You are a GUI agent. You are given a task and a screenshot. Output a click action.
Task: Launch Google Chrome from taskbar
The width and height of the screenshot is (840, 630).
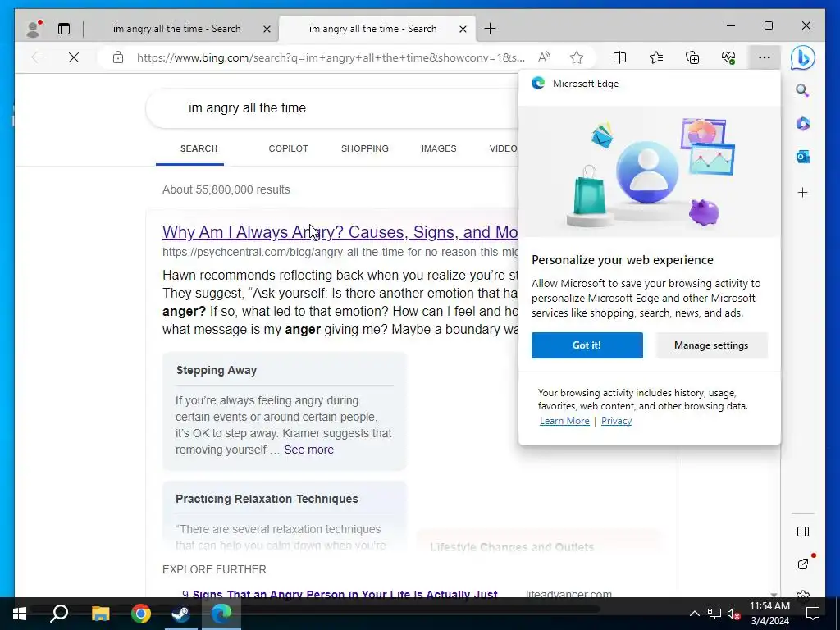(x=141, y=614)
